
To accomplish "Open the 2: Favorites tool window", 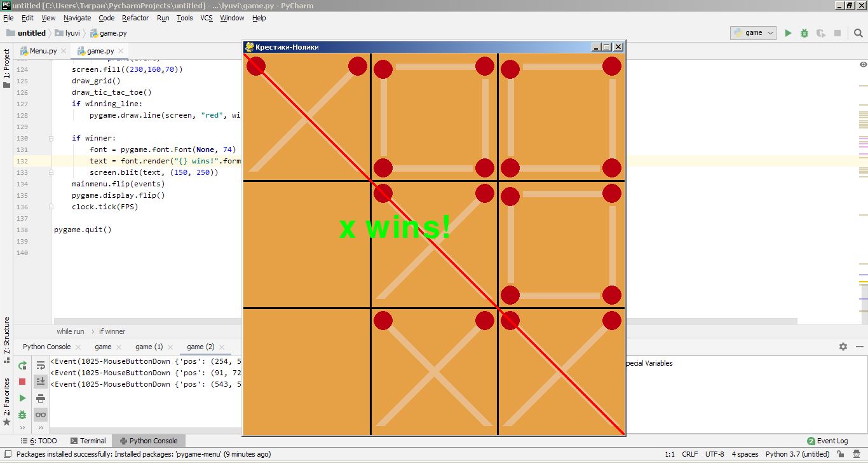I will click(6, 402).
